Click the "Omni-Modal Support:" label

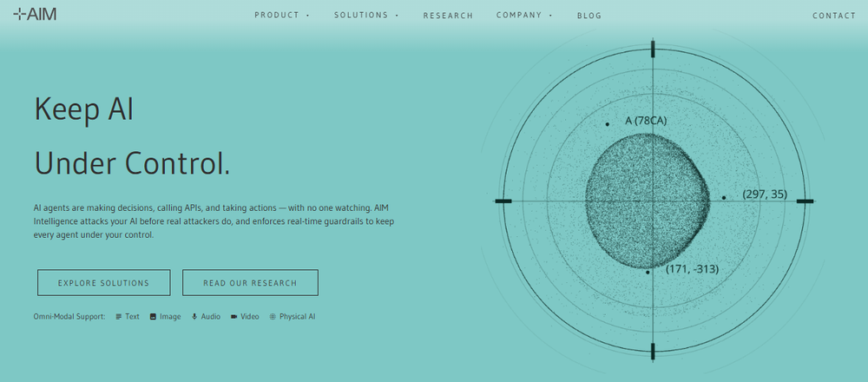point(69,317)
